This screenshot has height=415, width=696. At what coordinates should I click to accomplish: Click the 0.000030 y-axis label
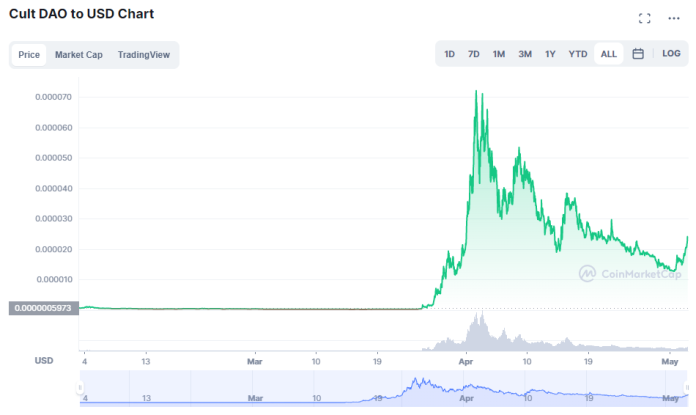click(x=53, y=218)
